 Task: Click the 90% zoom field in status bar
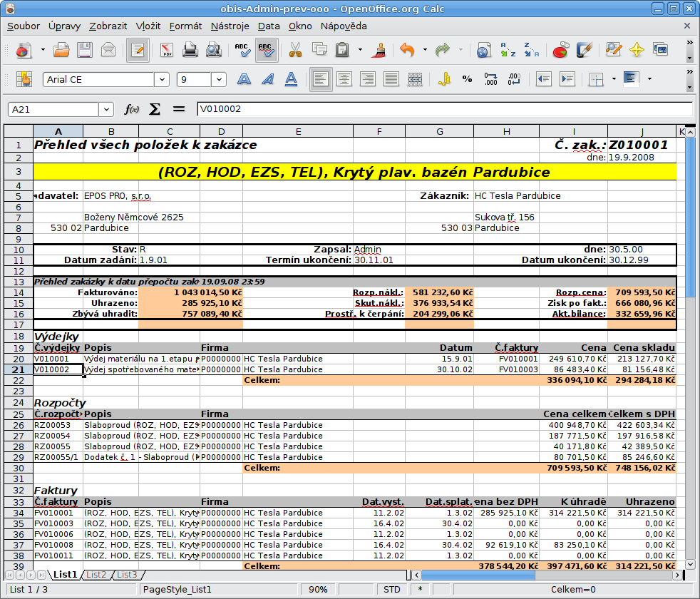tap(318, 589)
